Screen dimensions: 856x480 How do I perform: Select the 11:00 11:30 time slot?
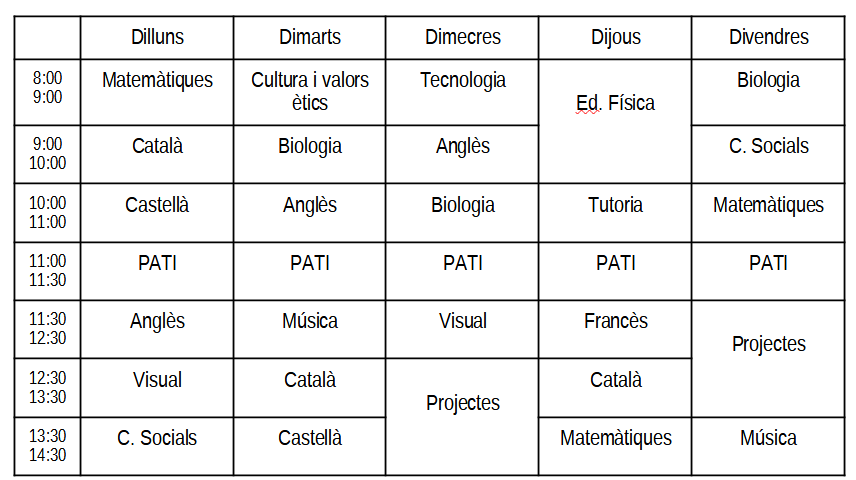(x=47, y=271)
